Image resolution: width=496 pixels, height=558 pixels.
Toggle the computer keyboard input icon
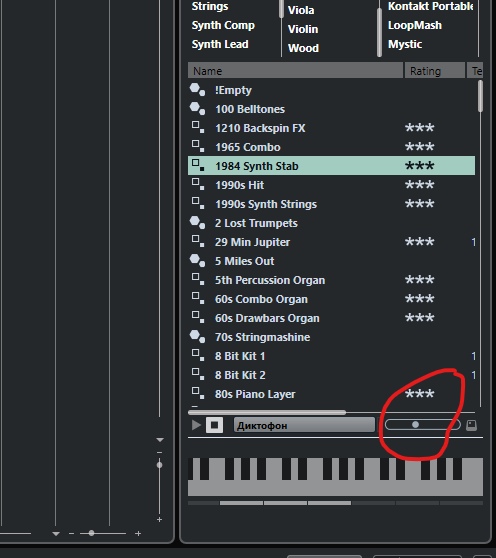click(x=471, y=425)
